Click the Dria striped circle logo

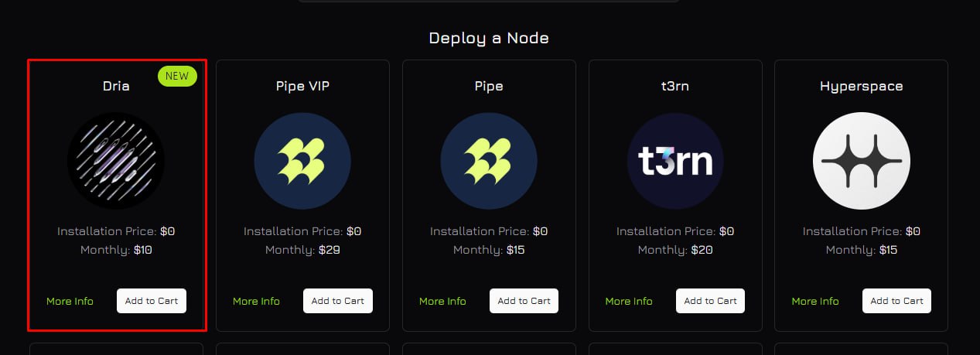click(x=116, y=161)
